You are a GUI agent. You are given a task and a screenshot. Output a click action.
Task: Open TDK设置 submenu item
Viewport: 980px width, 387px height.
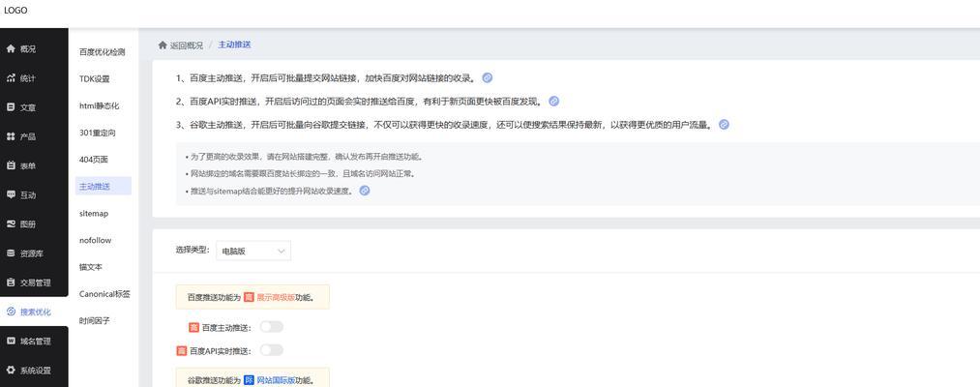(95, 79)
